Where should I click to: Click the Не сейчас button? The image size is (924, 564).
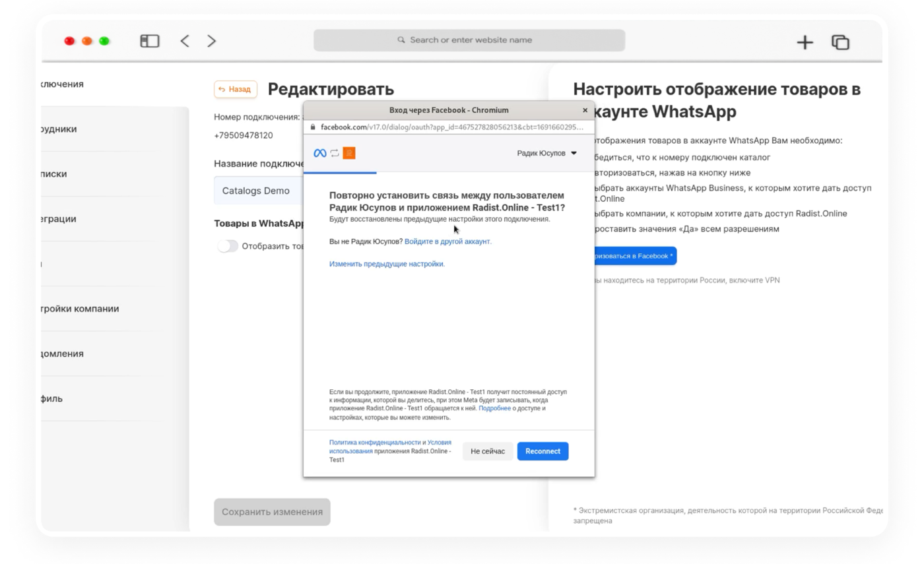[488, 451]
